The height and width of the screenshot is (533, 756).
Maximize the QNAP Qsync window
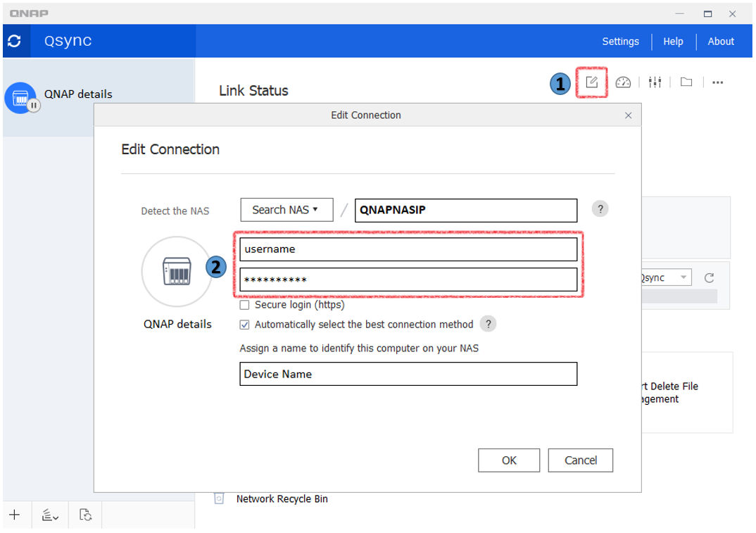pyautogui.click(x=707, y=13)
